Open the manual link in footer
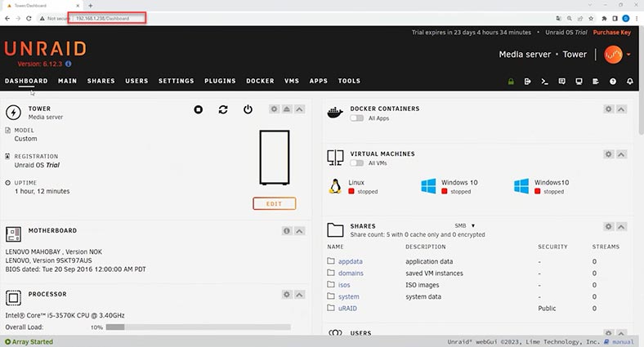 click(623, 341)
